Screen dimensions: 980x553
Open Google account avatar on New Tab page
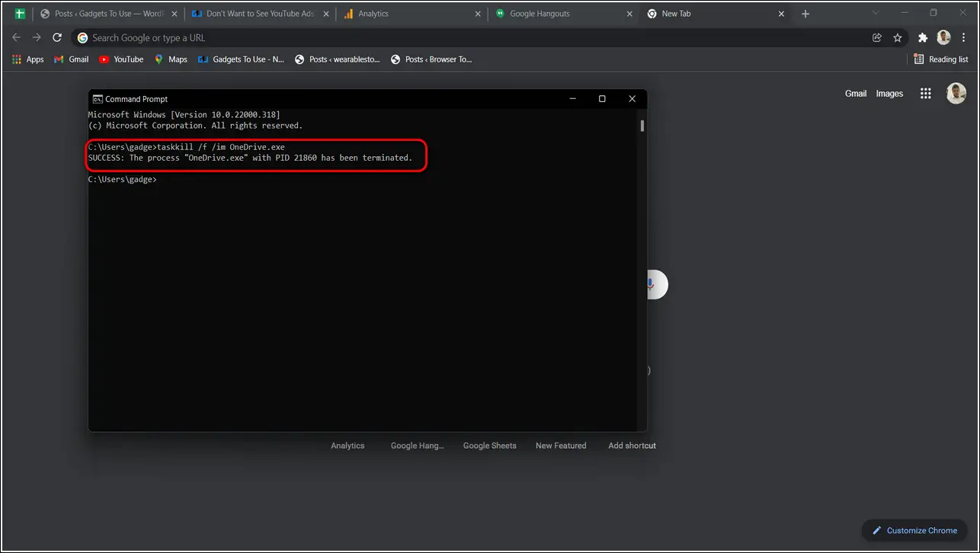956,94
